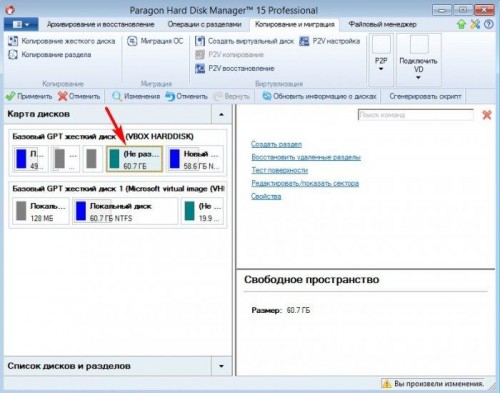Switch to Файловый менеджер tab
The width and height of the screenshot is (500, 393).
tap(382, 24)
